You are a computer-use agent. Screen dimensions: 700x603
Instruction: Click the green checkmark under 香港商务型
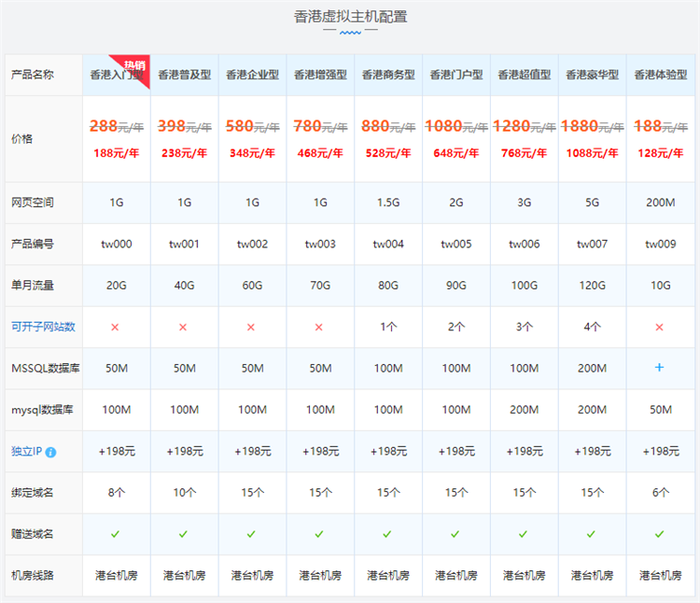pos(387,534)
